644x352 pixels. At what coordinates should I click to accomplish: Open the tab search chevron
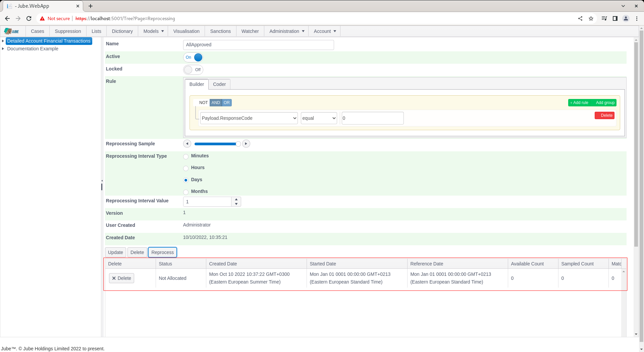tap(623, 6)
